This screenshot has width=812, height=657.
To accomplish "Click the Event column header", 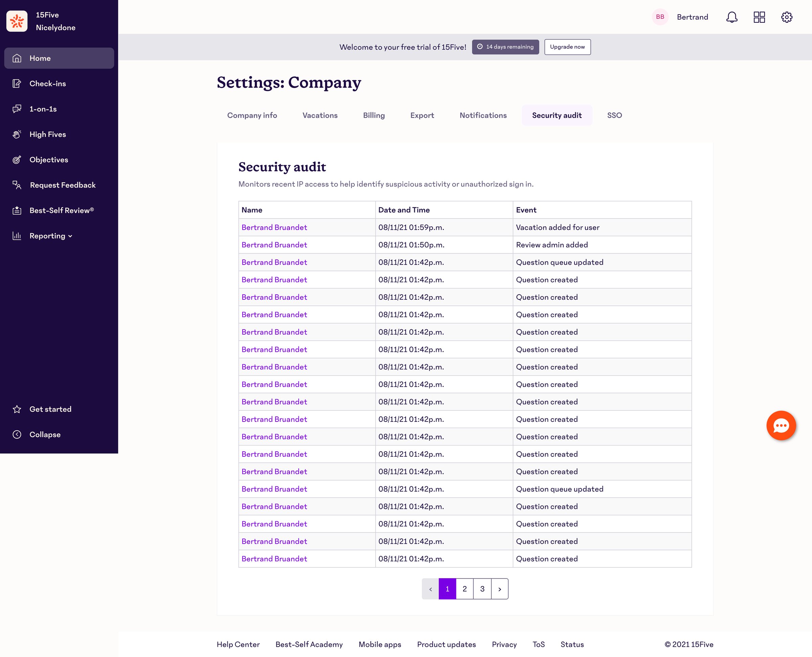I will pos(602,210).
